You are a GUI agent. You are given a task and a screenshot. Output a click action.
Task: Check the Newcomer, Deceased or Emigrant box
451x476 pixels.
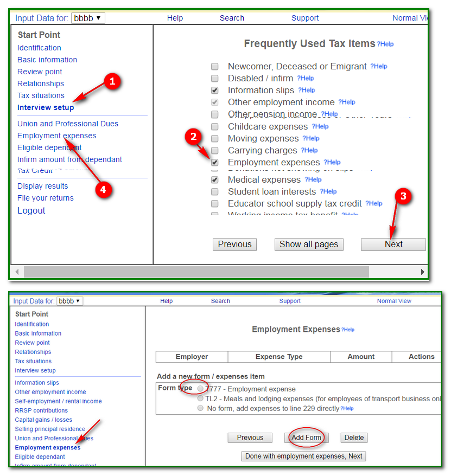tap(214, 67)
